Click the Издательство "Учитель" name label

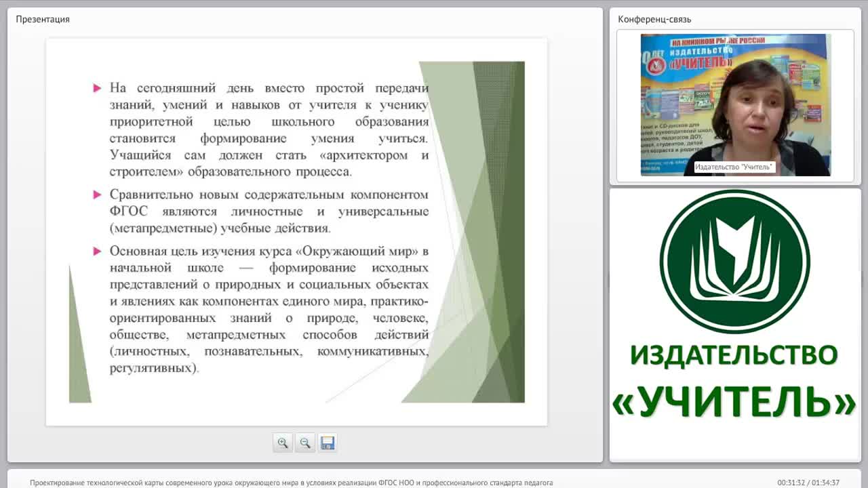(x=734, y=167)
